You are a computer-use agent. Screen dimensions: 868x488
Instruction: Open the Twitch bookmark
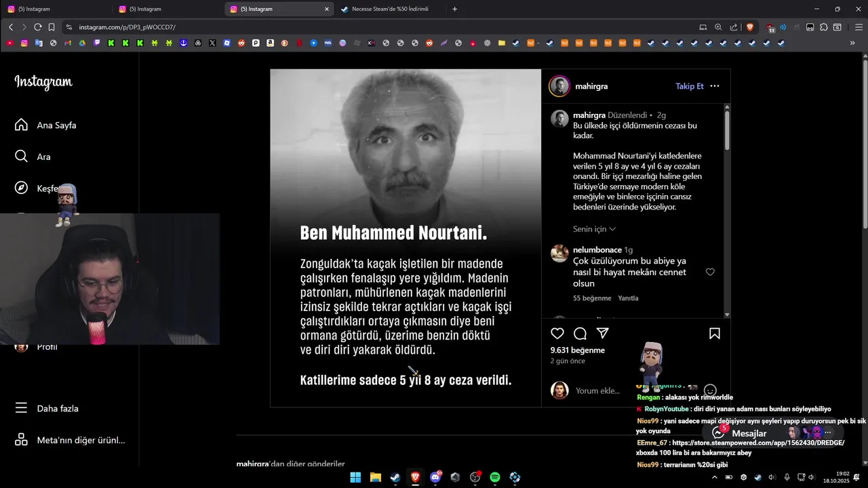click(x=97, y=43)
